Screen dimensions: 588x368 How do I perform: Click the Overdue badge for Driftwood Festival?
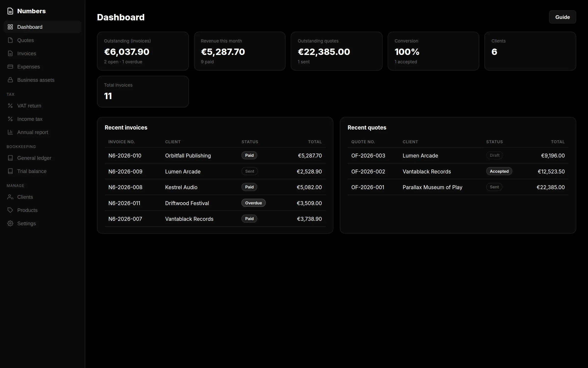click(253, 203)
